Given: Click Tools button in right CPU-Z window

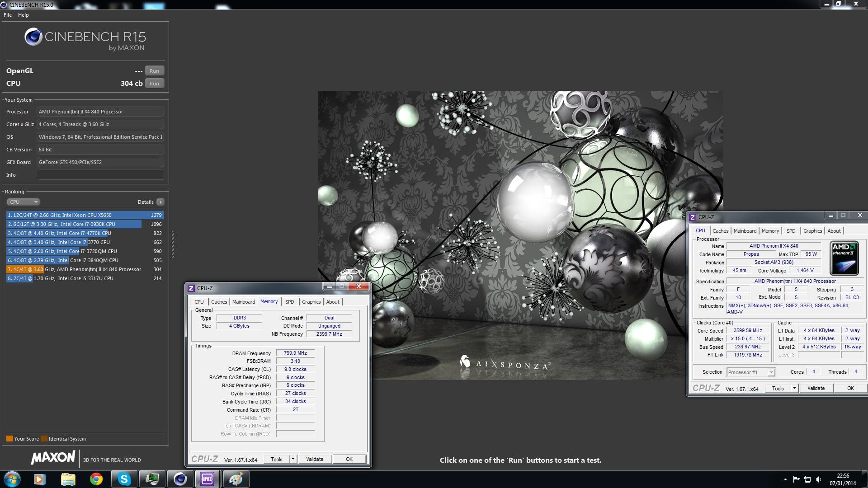Looking at the screenshot, I should (778, 388).
